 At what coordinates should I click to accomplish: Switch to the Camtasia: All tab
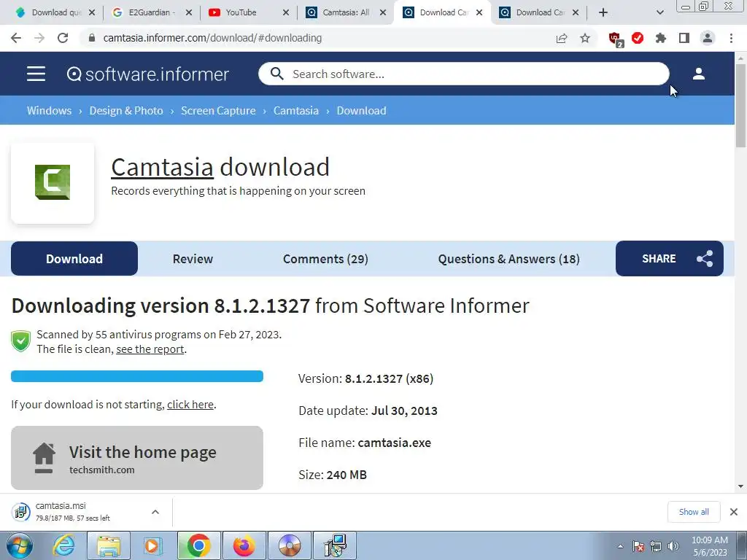pos(346,12)
